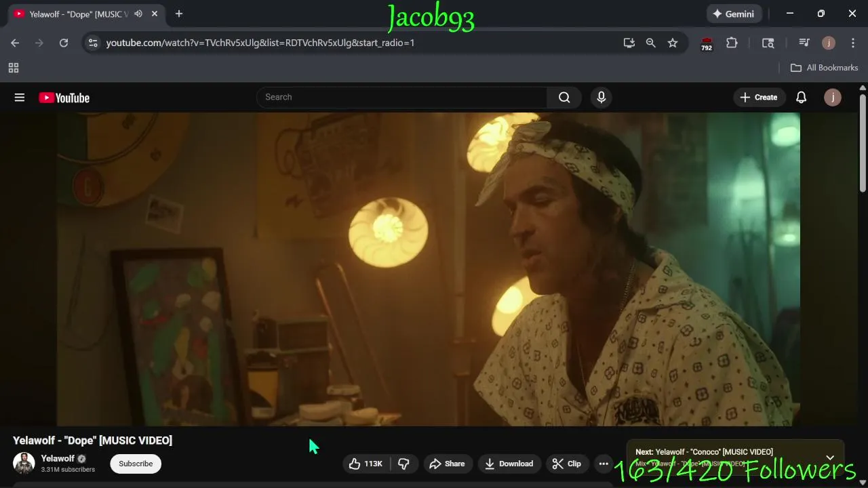This screenshot has width=868, height=488.
Task: Click the video title text
Action: coord(92,441)
